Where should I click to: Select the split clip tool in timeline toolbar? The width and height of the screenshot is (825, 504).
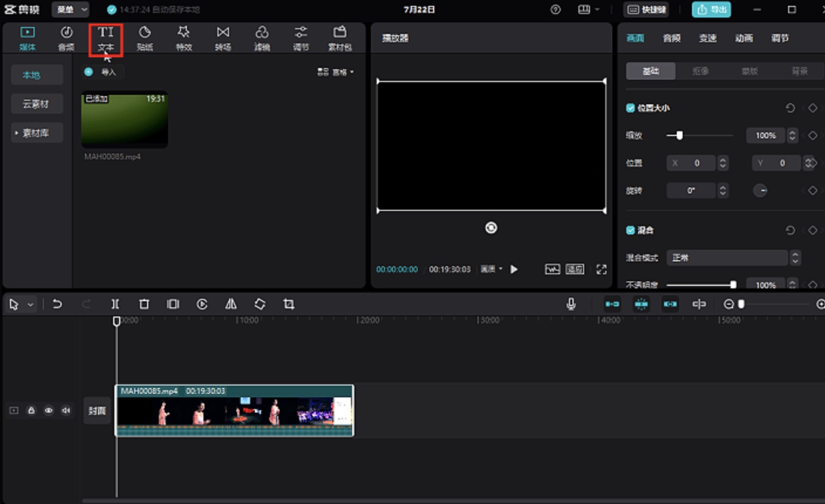[x=115, y=304]
